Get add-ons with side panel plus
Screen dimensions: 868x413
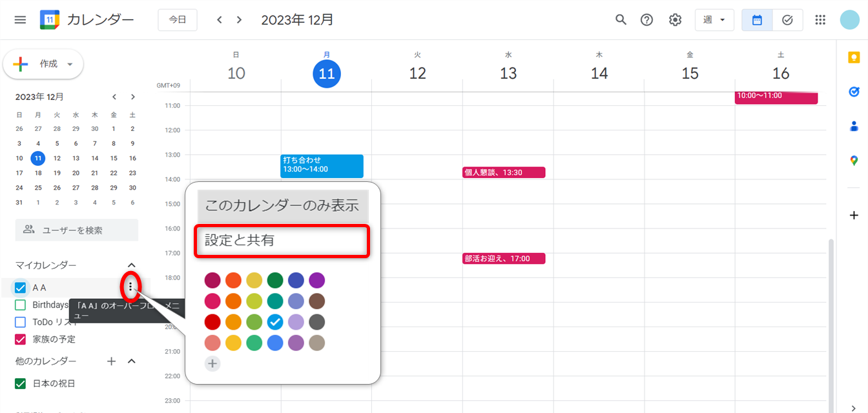coord(854,215)
